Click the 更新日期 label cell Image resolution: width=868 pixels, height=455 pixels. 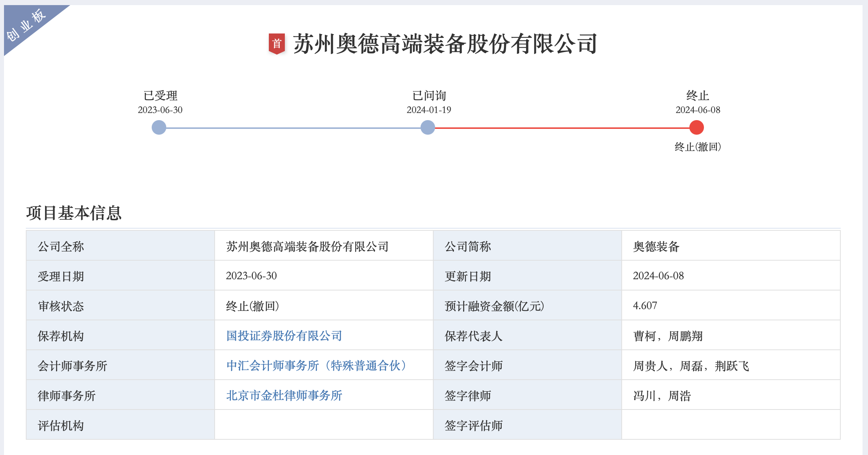coord(527,276)
